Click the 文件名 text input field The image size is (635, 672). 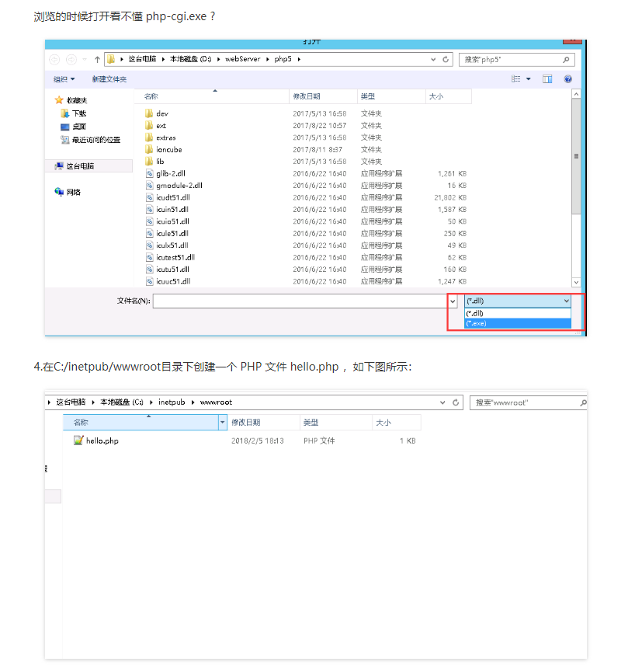pos(299,301)
